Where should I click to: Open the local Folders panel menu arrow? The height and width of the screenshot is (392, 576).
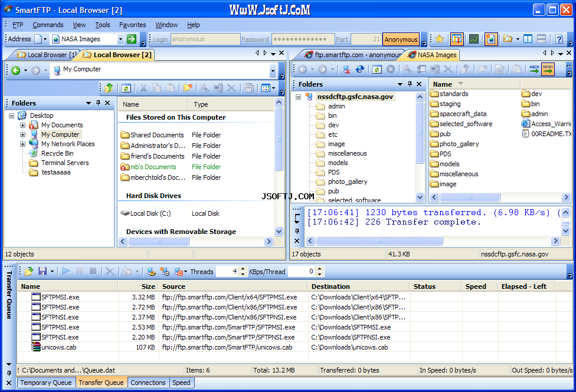click(x=88, y=103)
